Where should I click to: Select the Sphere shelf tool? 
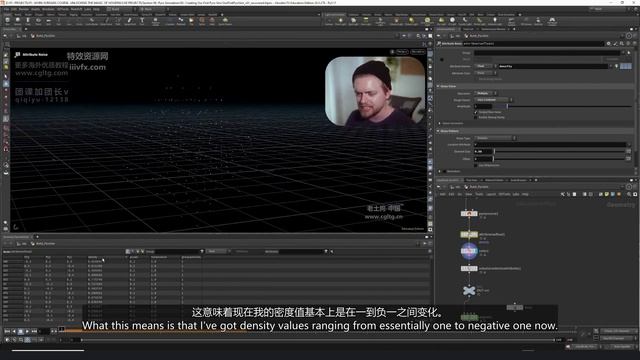click(18, 21)
